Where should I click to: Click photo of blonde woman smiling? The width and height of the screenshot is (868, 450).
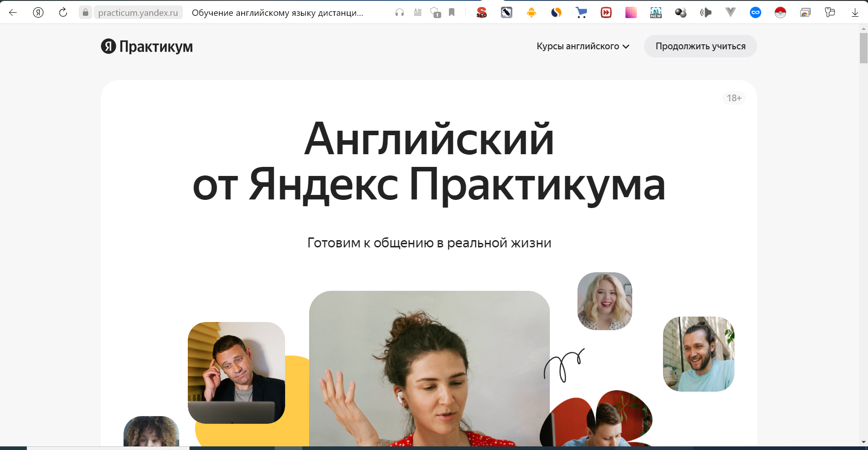605,301
